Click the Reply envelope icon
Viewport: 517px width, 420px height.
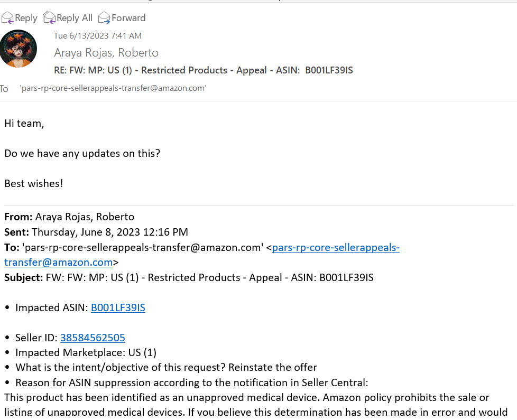7,18
